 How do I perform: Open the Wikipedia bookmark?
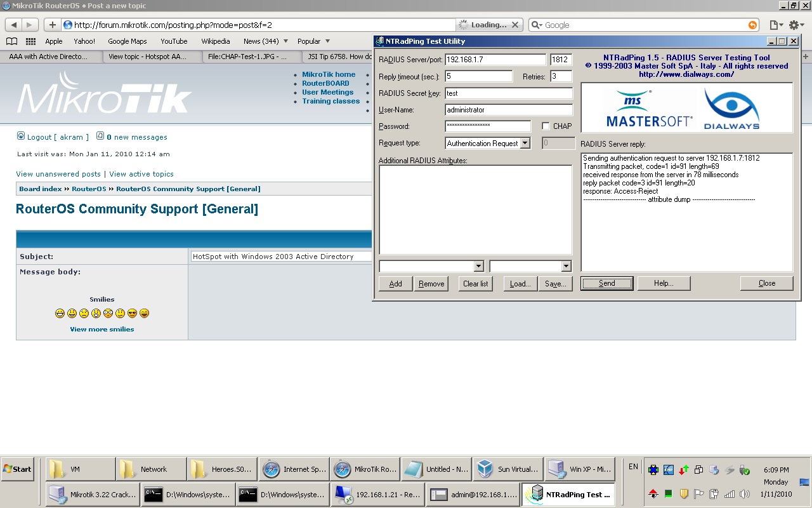(216, 41)
